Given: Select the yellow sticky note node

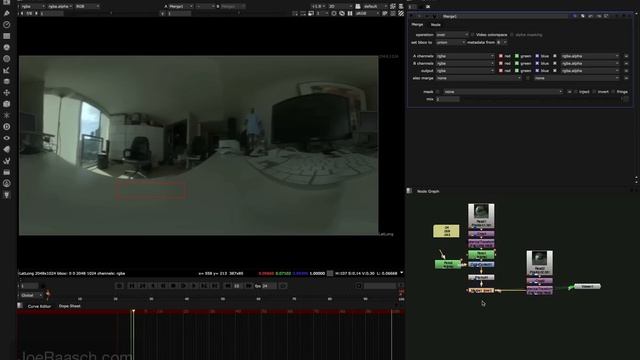Looking at the screenshot, I should [446, 231].
